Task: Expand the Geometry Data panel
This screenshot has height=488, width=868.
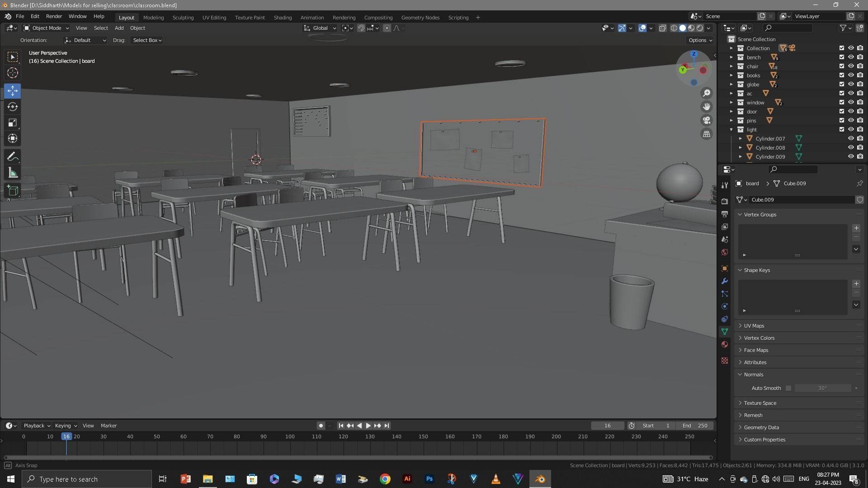Action: click(761, 427)
